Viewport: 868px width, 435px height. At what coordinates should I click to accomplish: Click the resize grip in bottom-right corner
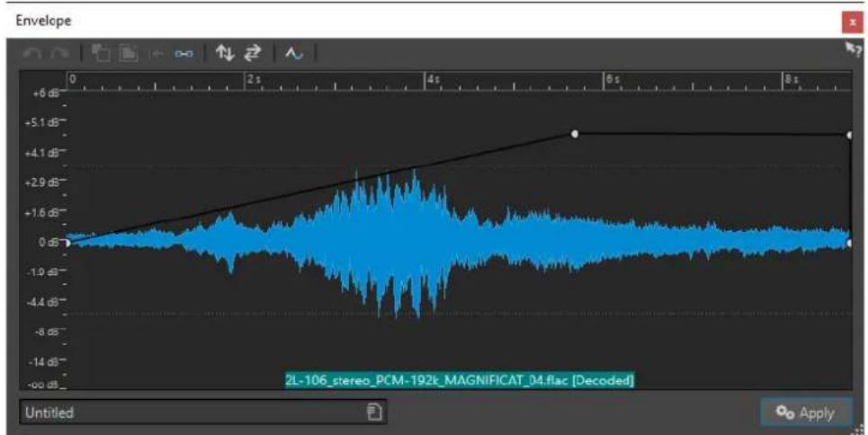pyautogui.click(x=859, y=430)
